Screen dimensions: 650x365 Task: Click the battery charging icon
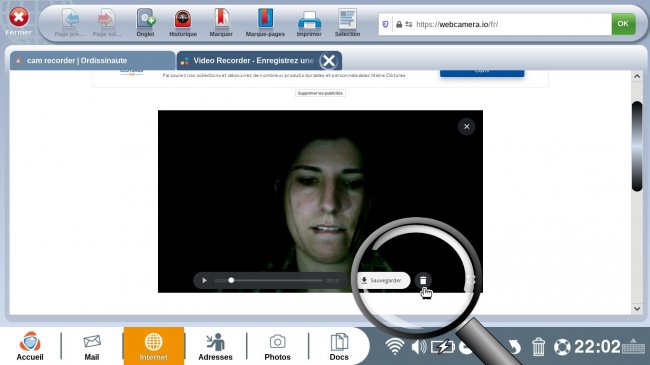tap(443, 347)
